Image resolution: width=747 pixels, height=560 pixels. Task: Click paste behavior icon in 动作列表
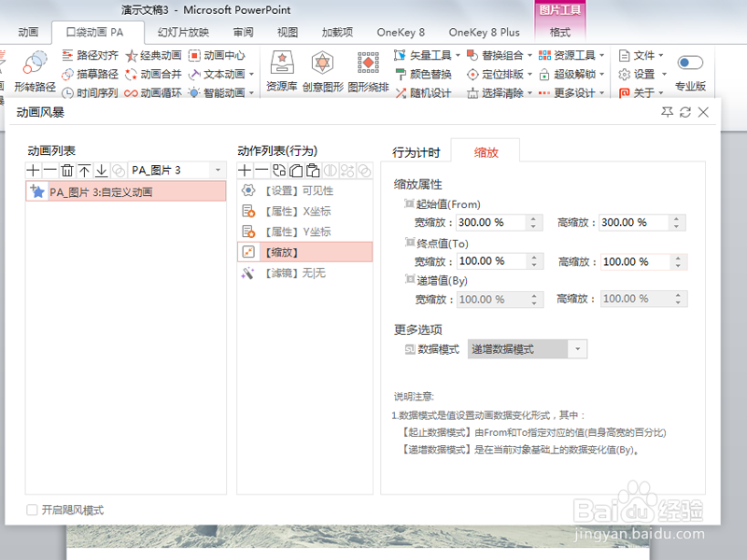point(313,170)
